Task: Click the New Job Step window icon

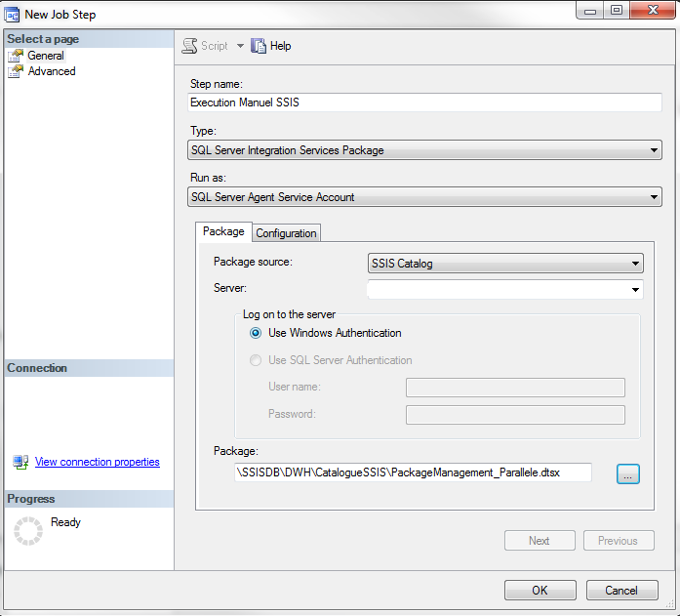Action: [12, 15]
